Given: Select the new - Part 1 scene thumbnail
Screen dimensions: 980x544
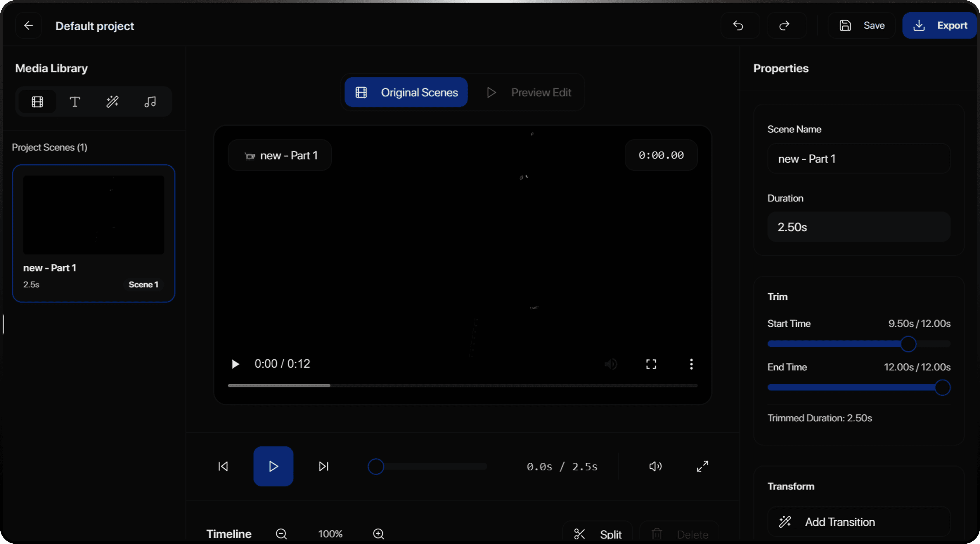Looking at the screenshot, I should tap(94, 215).
